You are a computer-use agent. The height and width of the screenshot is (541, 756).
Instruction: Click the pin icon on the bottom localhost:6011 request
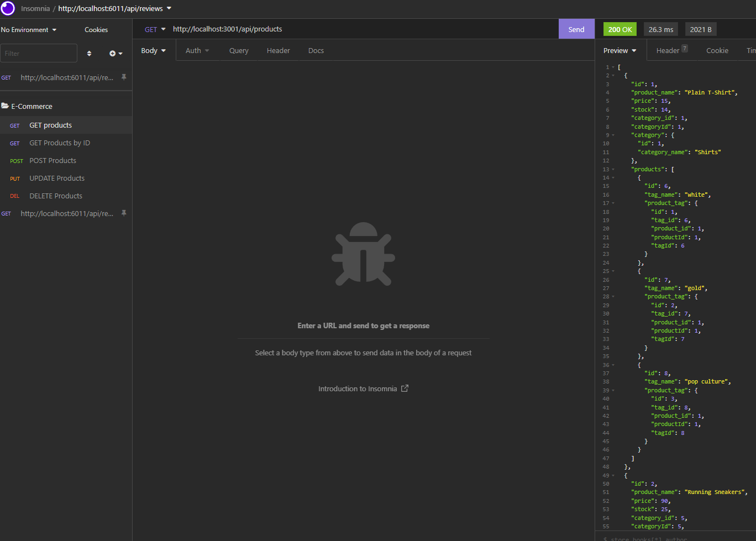click(x=124, y=213)
